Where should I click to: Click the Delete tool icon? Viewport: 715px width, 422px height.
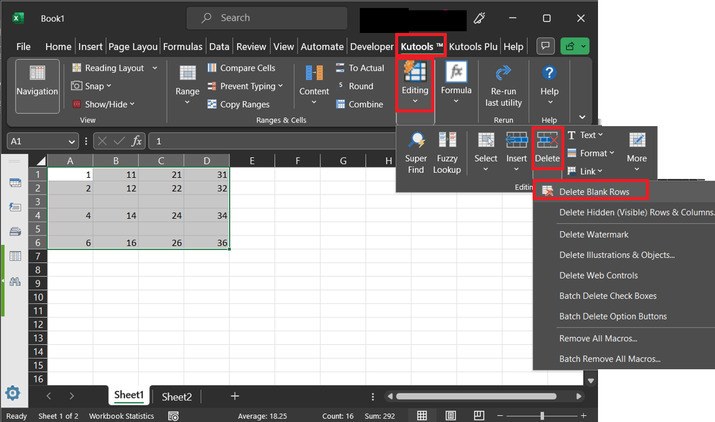[x=547, y=141]
